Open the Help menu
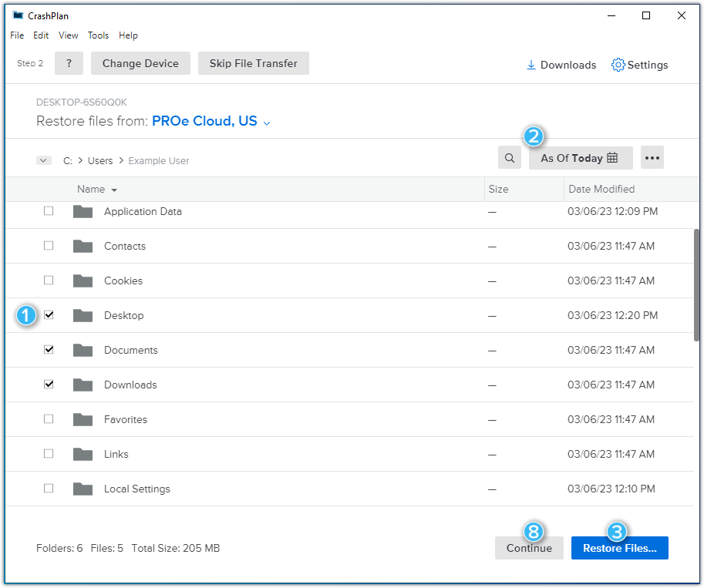 (128, 35)
